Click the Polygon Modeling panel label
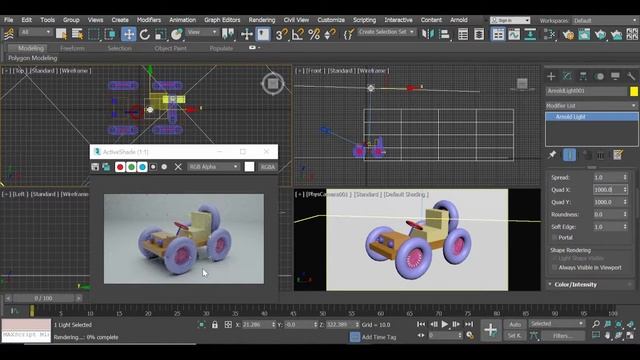Screen dimensions: 640x360 pyautogui.click(x=33, y=58)
